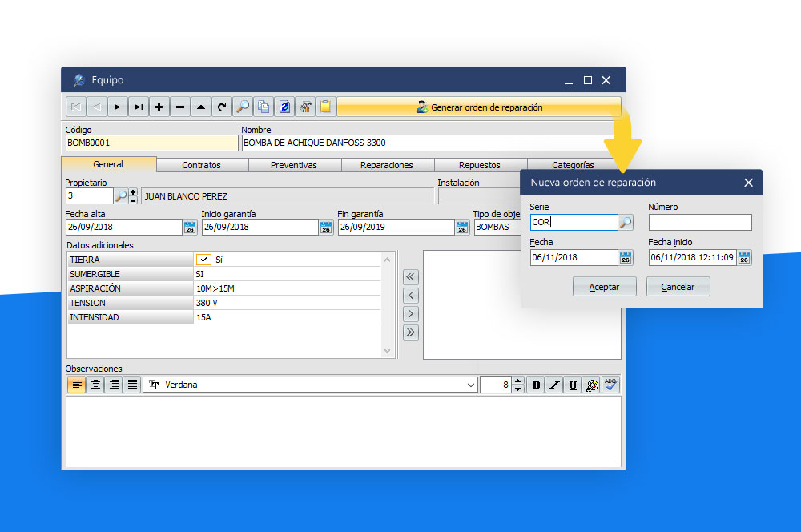801x532 pixels.
Task: Click the add new record plus icon
Action: click(x=159, y=107)
